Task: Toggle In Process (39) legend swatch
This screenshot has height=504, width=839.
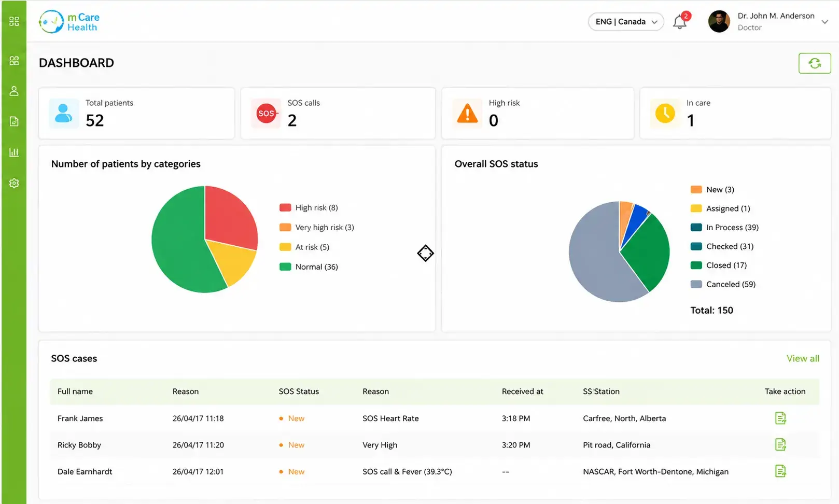Action: coord(696,227)
